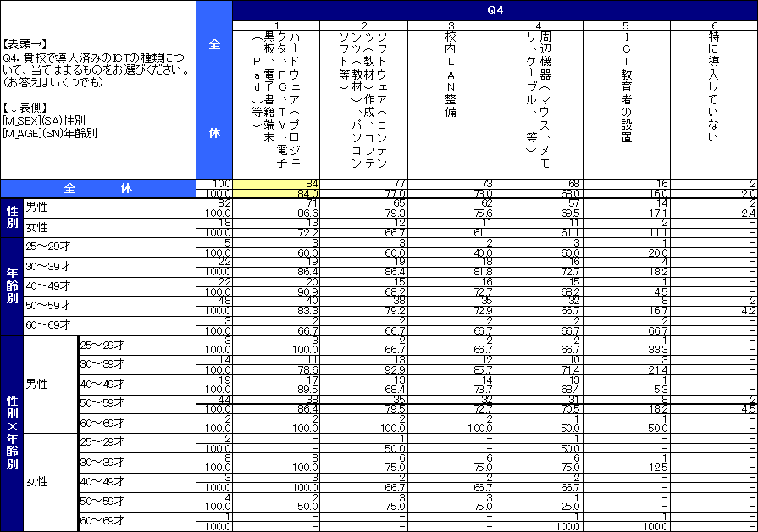
Task: Click the 校内LAN整備 column header
Action: point(451,97)
